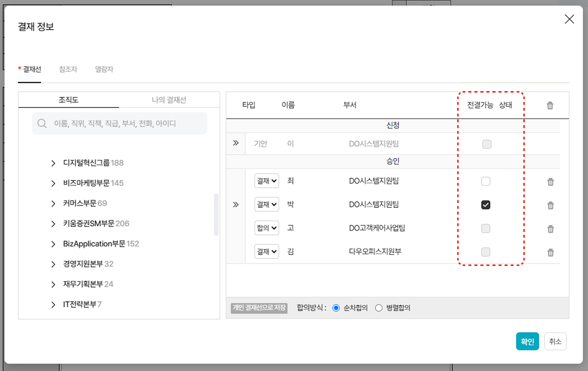This screenshot has height=371, width=588.
Task: Click DO고객케어사업팀 department cell
Action: coord(377,228)
